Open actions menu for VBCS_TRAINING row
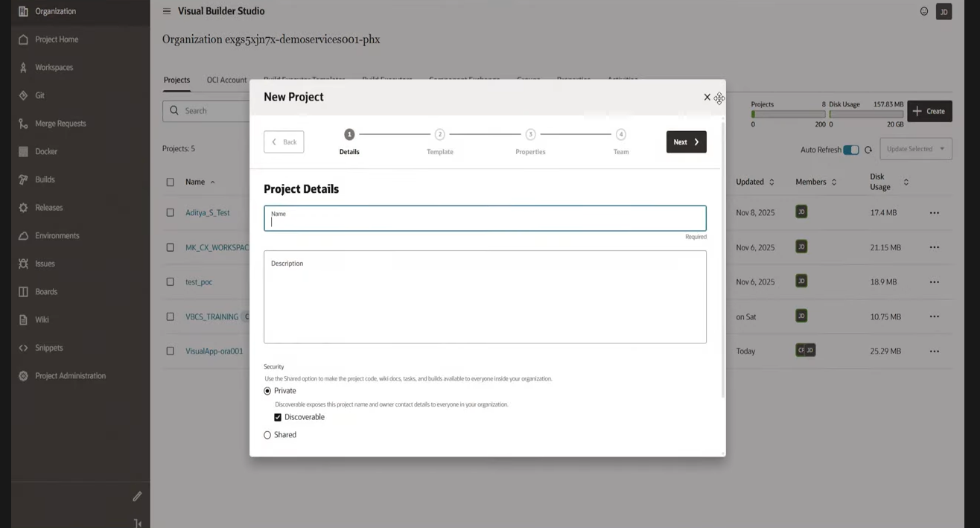Viewport: 980px width, 528px height. (934, 317)
